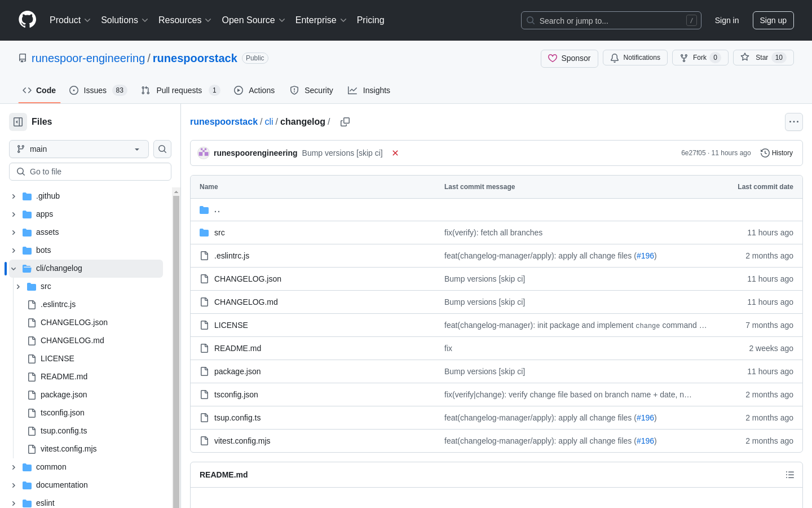Open the src folder in file list
The image size is (812, 508).
[x=219, y=233]
